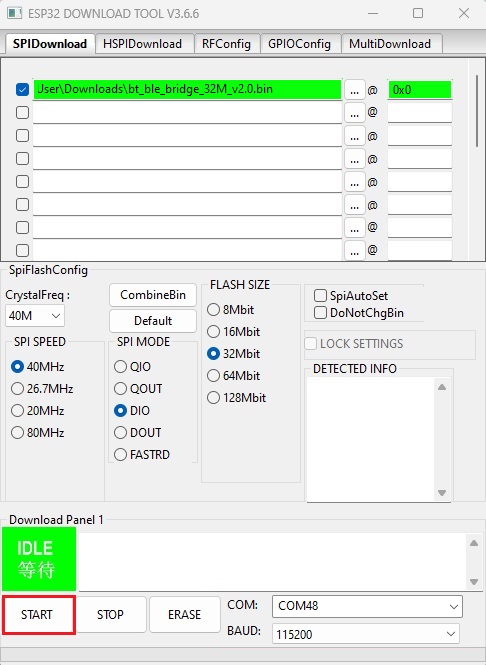The height and width of the screenshot is (665, 486).
Task: Click the ERASE button
Action: click(184, 615)
